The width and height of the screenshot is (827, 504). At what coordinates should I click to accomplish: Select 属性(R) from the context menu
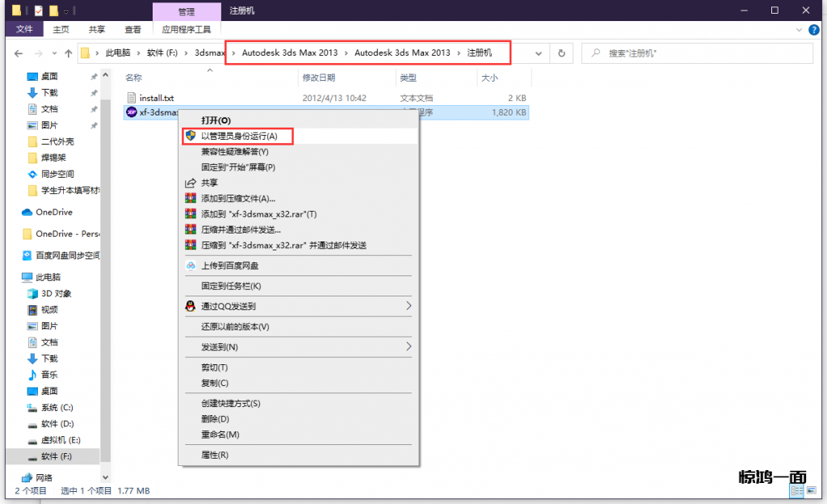[x=215, y=455]
